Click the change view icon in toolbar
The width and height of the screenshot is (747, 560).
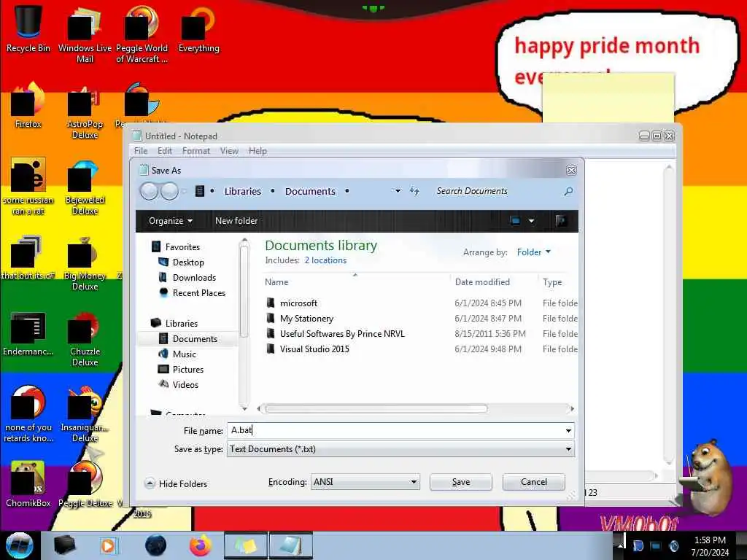tap(515, 221)
